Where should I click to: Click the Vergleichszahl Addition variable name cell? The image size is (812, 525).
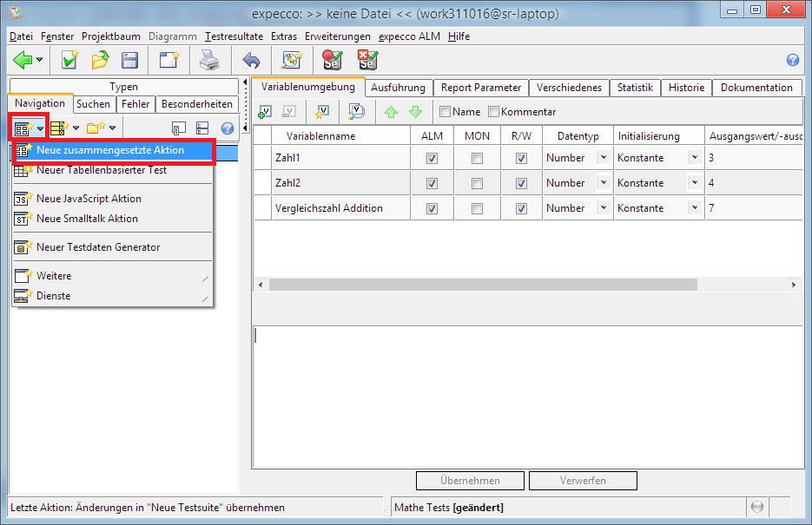(328, 208)
